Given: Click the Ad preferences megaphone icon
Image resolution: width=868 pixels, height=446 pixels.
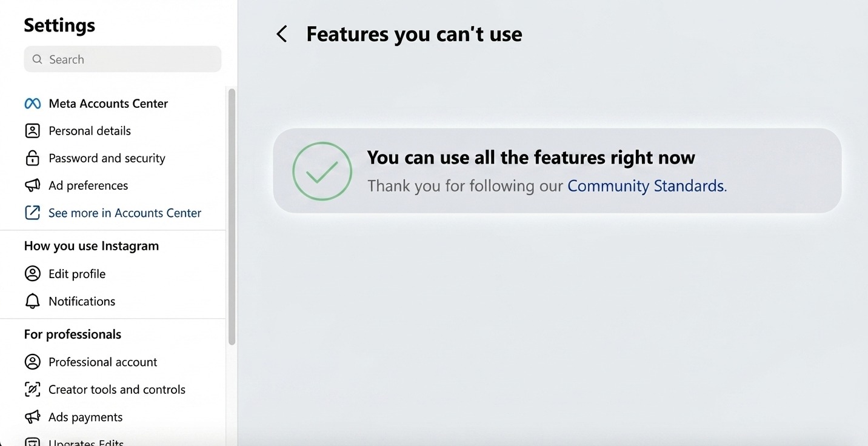Looking at the screenshot, I should click(x=32, y=185).
